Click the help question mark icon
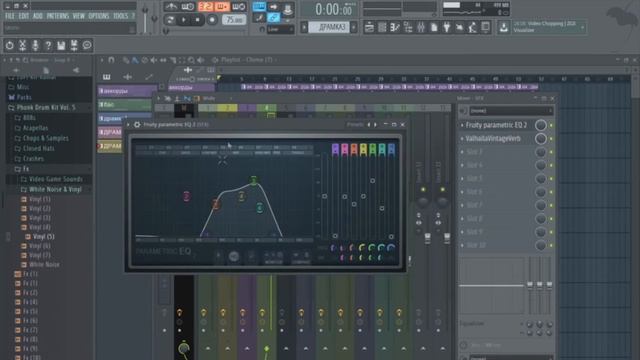Image resolution: width=640 pixels, height=360 pixels. pos(48,45)
